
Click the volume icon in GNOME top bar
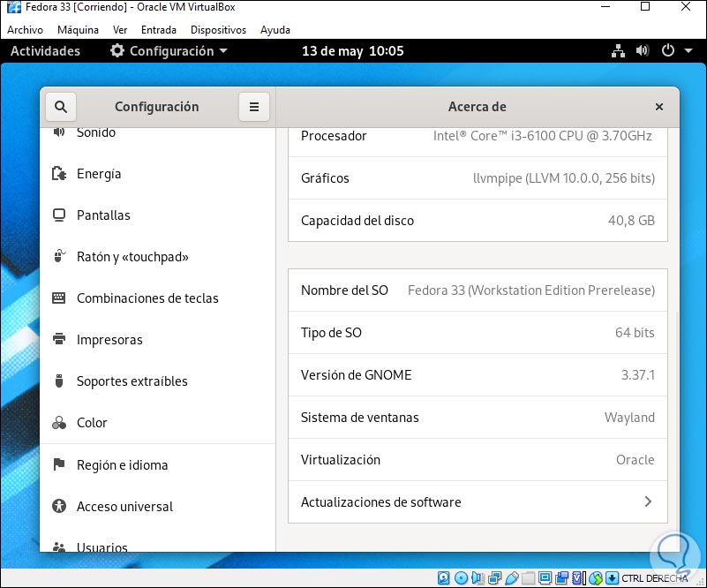pyautogui.click(x=643, y=50)
